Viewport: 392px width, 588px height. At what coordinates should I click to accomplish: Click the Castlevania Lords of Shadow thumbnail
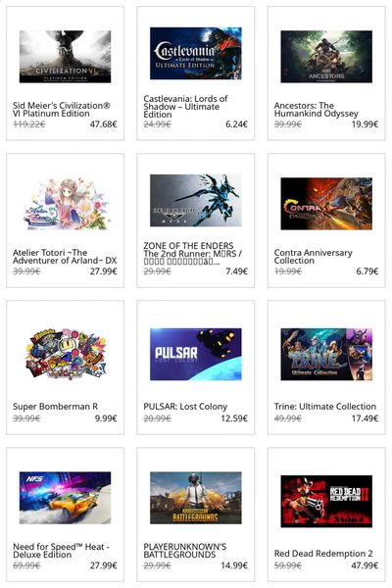coord(195,53)
